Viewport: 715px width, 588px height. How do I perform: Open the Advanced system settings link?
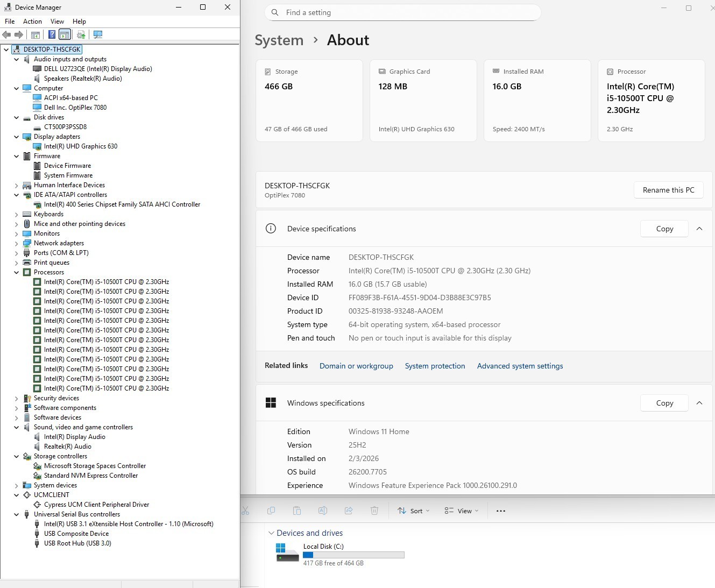520,366
